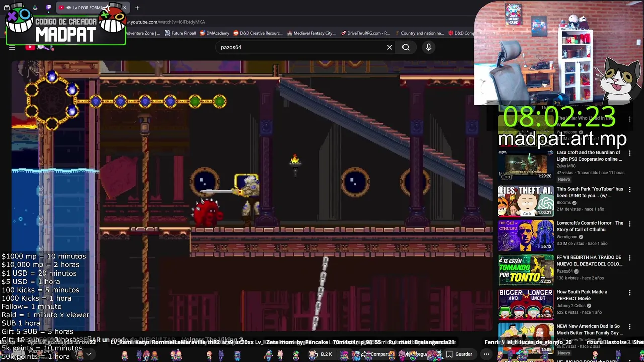Click title 'This South Park YouTuber has been LYING'
This screenshot has width=644, height=362.
click(x=590, y=192)
